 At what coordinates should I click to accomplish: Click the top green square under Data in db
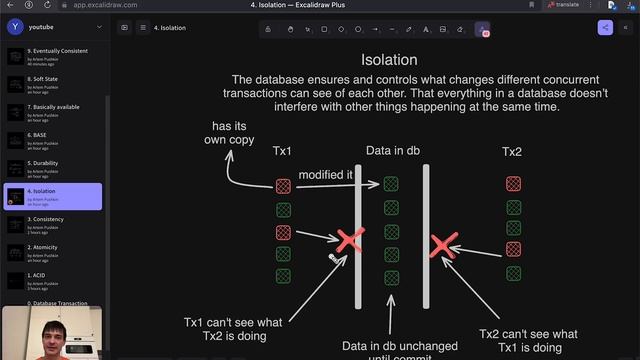point(391,184)
